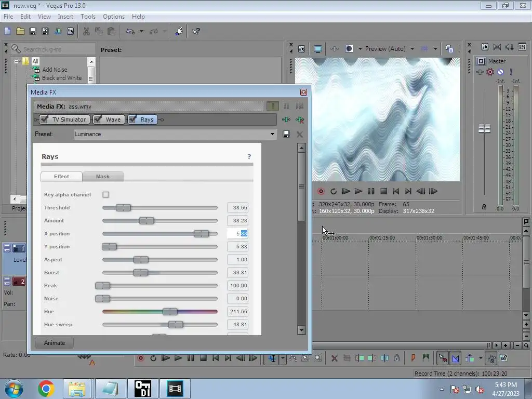The width and height of the screenshot is (532, 399).
Task: Click the record button under the video preview
Action: pyautogui.click(x=321, y=191)
